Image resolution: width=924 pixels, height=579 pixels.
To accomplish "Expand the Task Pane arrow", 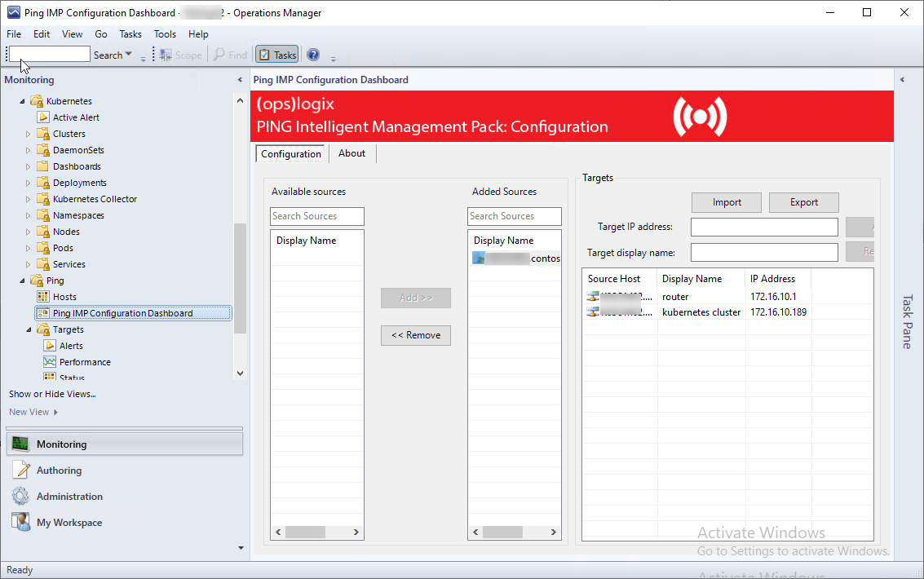I will [902, 80].
